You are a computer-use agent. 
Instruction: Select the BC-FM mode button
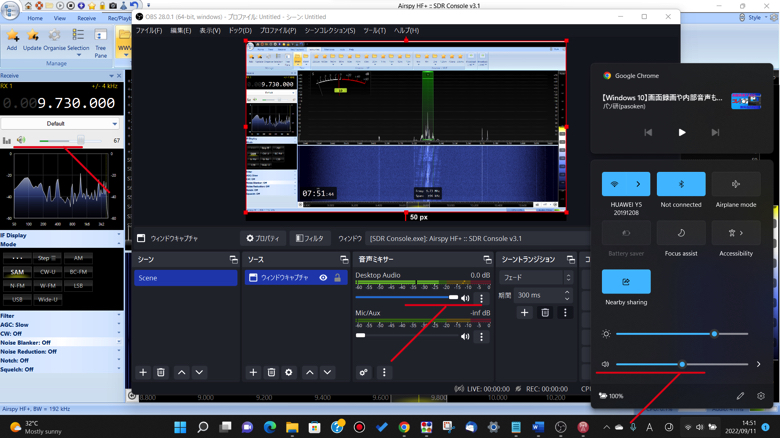click(78, 272)
